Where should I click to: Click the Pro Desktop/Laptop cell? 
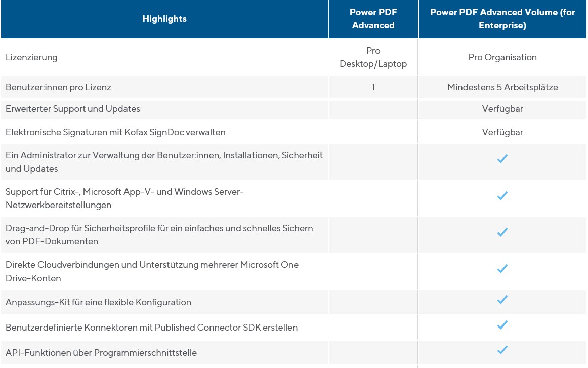tap(373, 57)
